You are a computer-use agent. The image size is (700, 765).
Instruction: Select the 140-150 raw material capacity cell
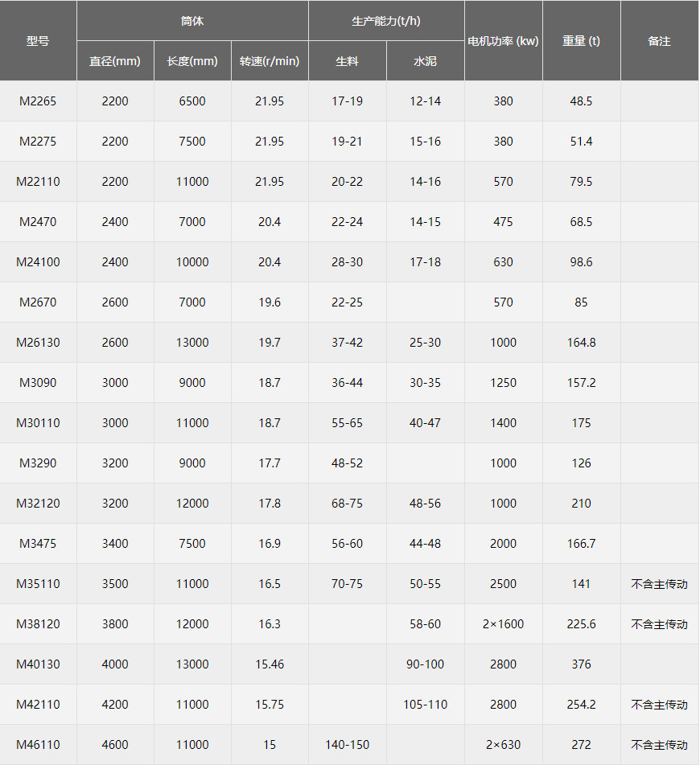click(x=347, y=745)
